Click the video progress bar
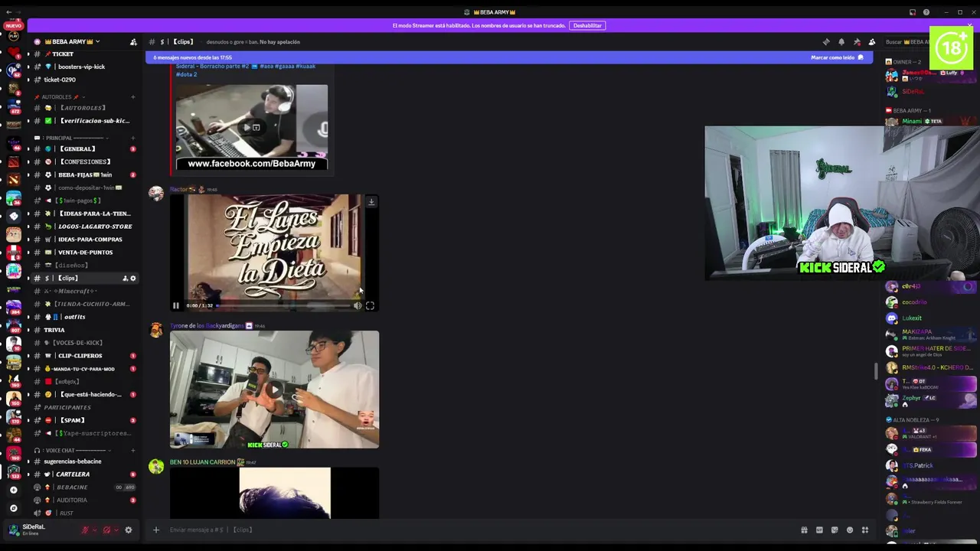This screenshot has height=551, width=980. pos(284,305)
